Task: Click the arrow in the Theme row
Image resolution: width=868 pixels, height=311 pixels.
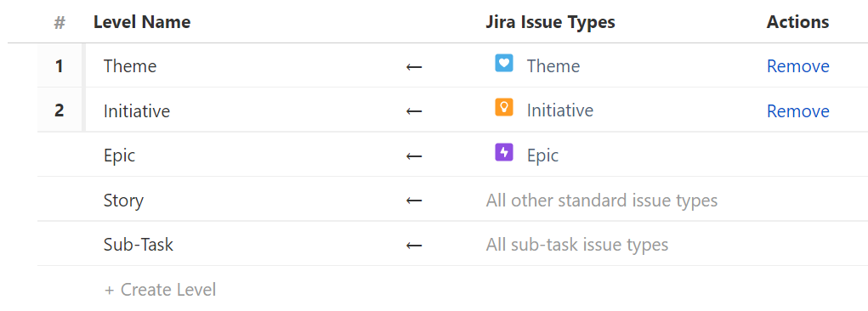Action: [414, 67]
